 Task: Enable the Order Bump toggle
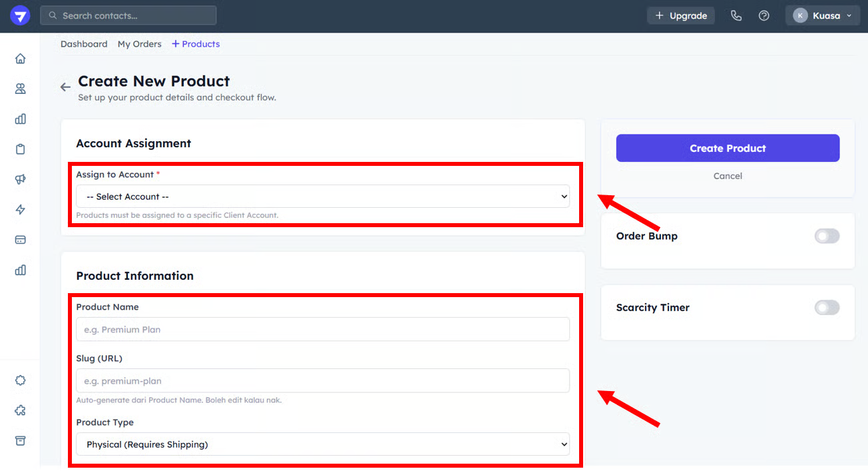click(x=827, y=236)
